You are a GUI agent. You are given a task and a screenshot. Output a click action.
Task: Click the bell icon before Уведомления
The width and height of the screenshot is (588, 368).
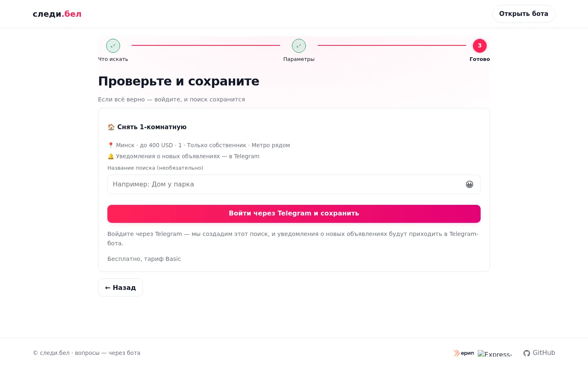coord(111,156)
